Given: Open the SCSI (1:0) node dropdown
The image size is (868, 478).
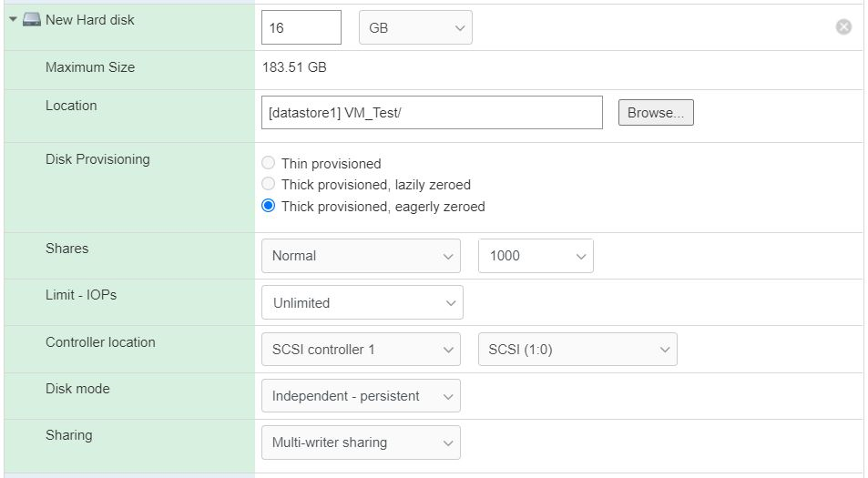Looking at the screenshot, I should click(577, 350).
